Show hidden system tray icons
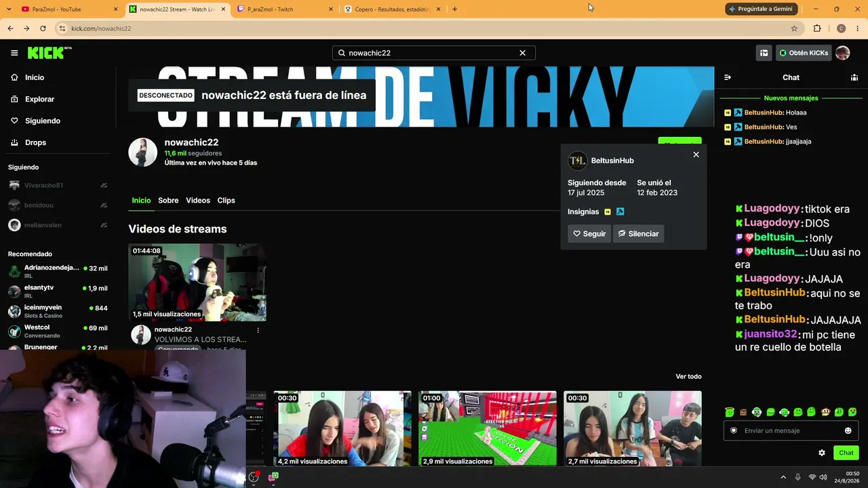 coord(783,477)
